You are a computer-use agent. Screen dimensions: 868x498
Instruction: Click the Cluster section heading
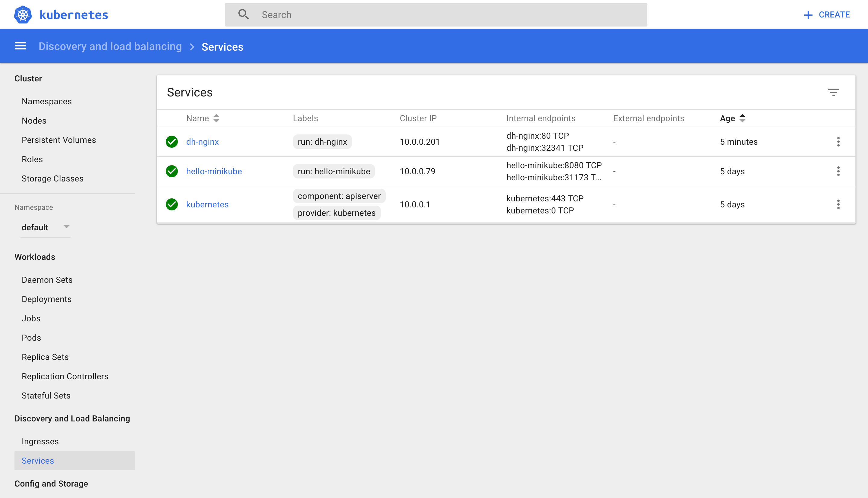[x=28, y=78]
